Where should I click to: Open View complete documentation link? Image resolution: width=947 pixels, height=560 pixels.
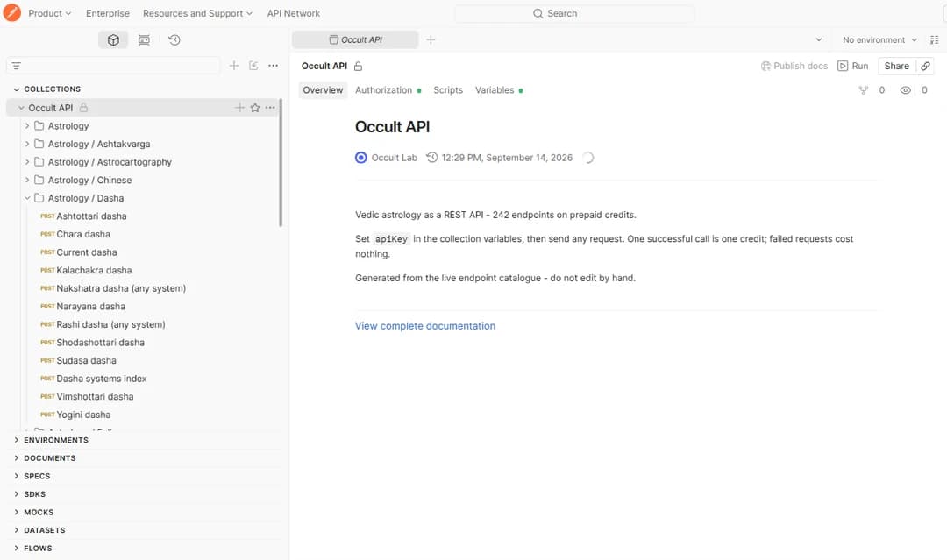coord(425,326)
